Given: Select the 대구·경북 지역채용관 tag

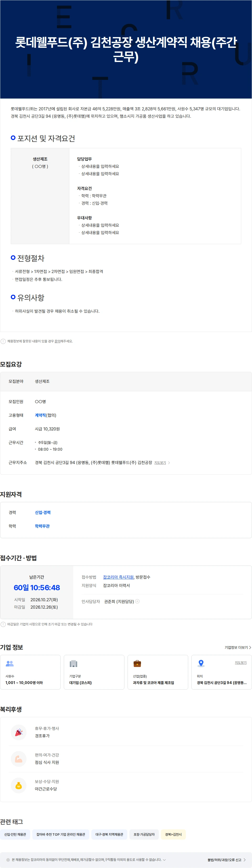Looking at the screenshot, I should (109, 834).
